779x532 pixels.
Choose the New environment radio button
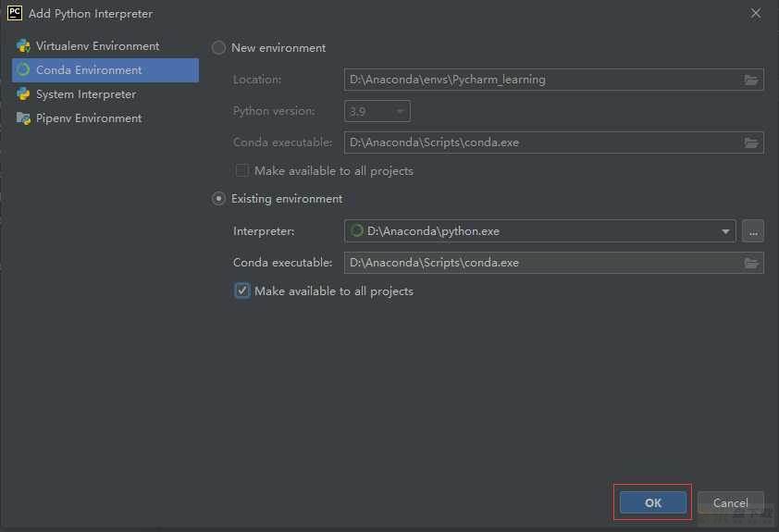pyautogui.click(x=218, y=48)
